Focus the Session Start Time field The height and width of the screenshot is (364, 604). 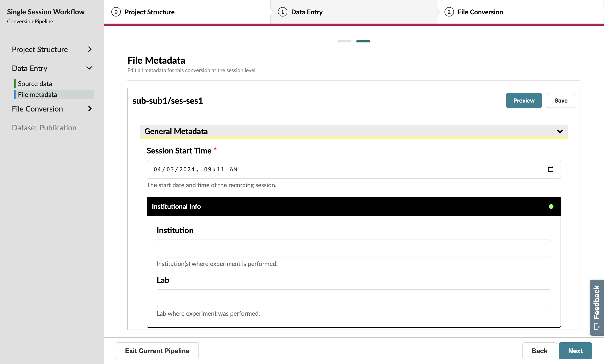354,169
